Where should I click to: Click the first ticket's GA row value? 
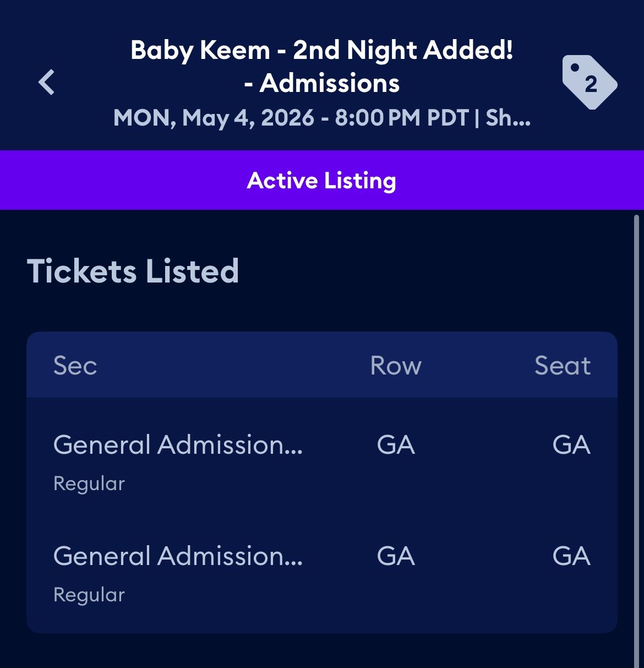(x=396, y=445)
